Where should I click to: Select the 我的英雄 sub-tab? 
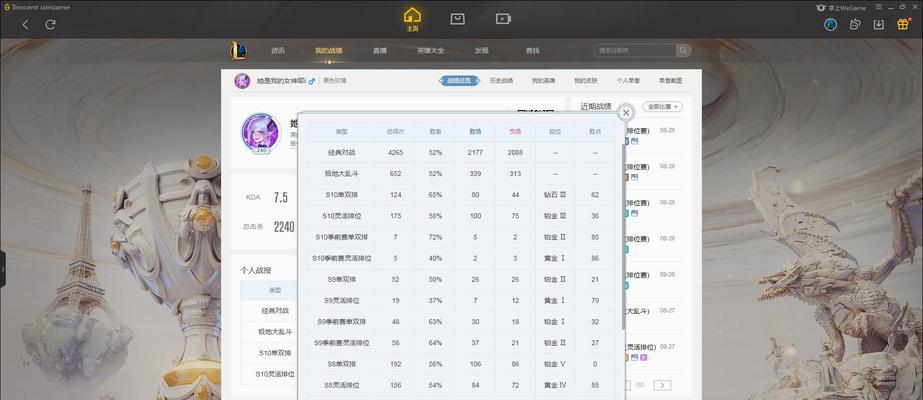[x=543, y=81]
